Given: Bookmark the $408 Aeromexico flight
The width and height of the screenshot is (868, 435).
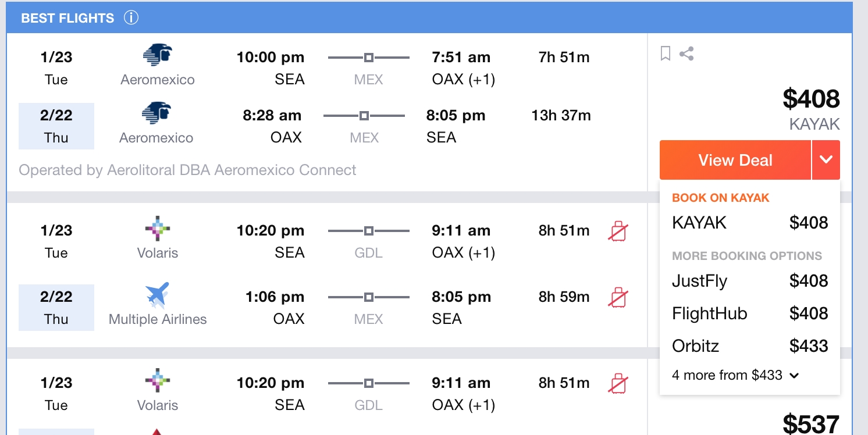Looking at the screenshot, I should (666, 54).
